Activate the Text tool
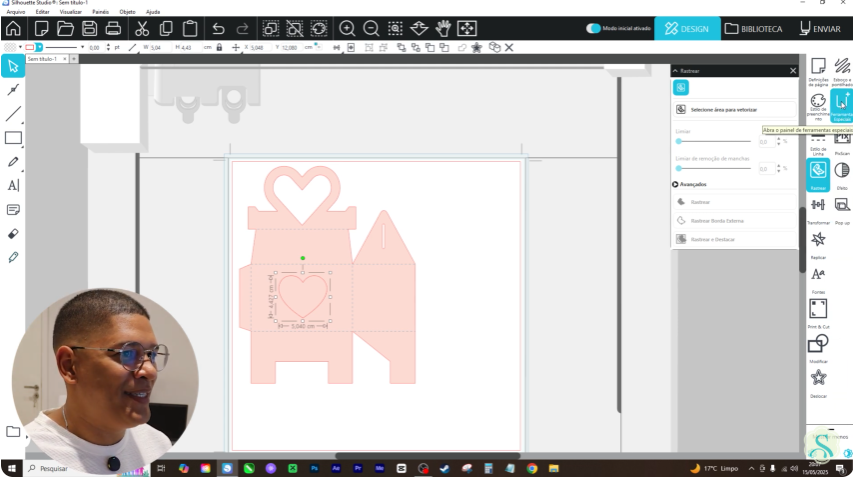The image size is (853, 477). coord(13,185)
